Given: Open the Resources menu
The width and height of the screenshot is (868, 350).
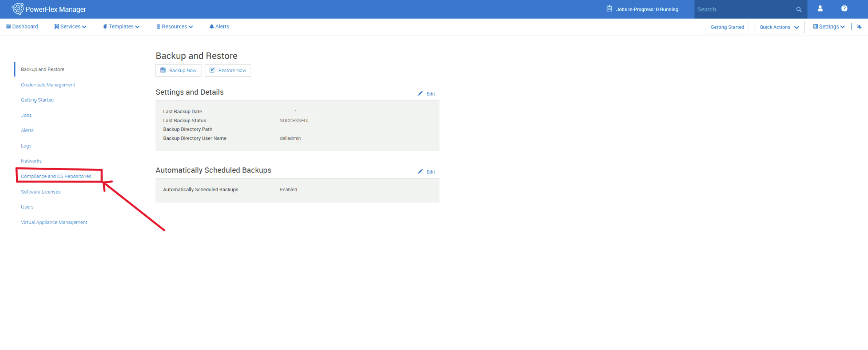Looking at the screenshot, I should [x=174, y=27].
